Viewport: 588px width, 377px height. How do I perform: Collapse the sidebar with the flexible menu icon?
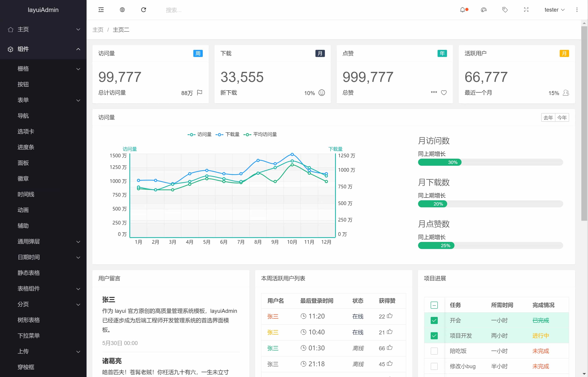[x=101, y=10]
